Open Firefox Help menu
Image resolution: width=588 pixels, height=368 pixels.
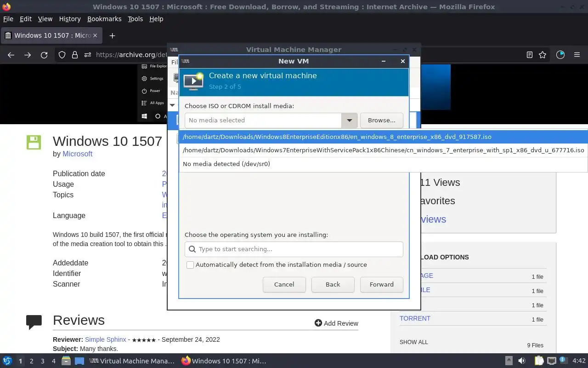tap(156, 19)
